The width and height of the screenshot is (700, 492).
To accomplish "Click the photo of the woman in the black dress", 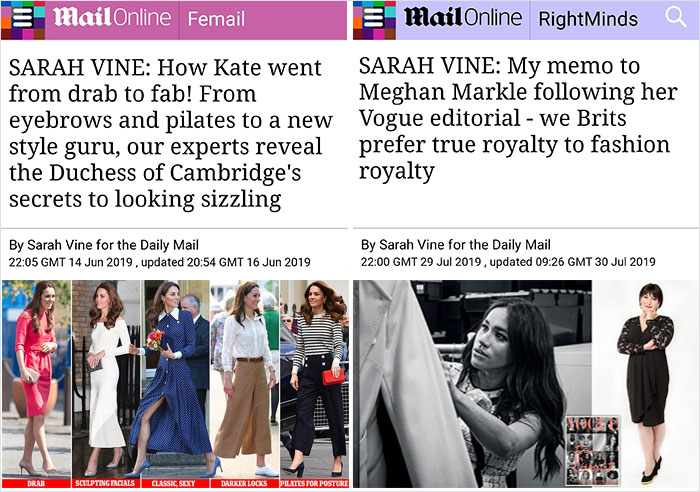I will [644, 385].
